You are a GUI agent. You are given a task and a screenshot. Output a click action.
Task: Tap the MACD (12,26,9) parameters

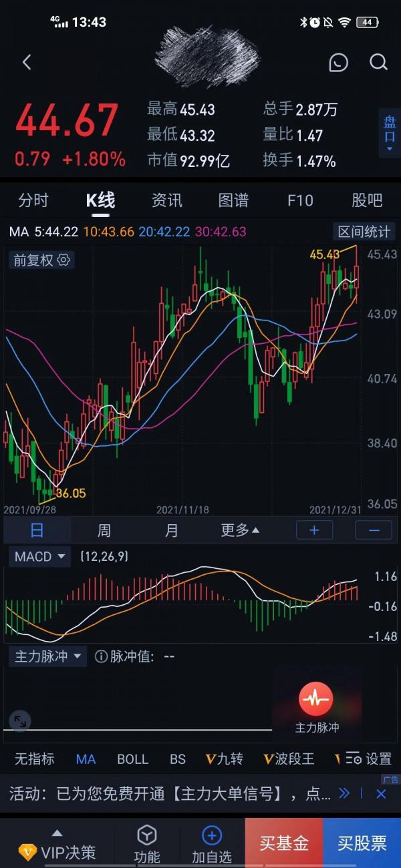[x=104, y=556]
